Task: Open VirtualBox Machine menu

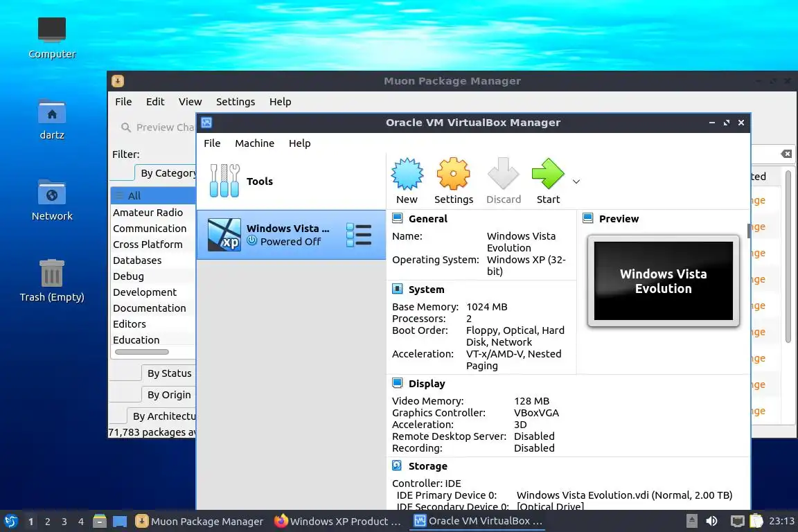Action: pos(254,143)
